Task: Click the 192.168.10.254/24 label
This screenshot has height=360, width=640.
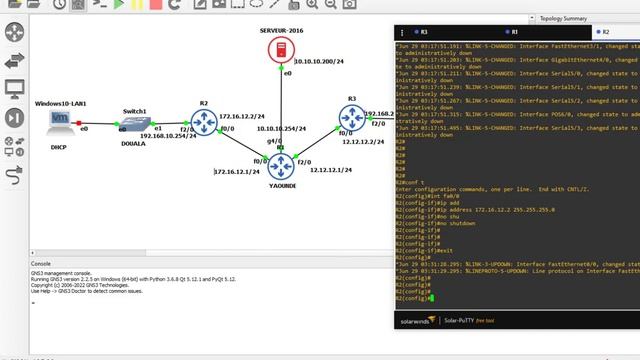Action: [168, 136]
